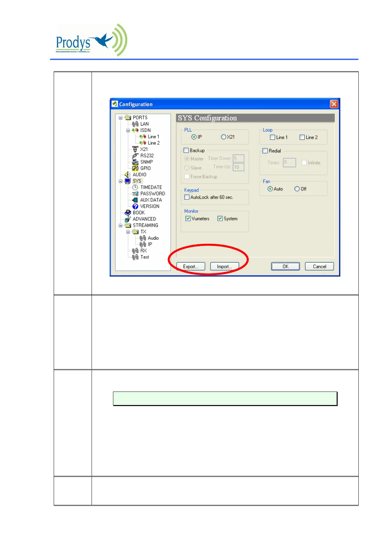Confirm with the OK button
This screenshot has height=555, width=392.
coord(286,266)
